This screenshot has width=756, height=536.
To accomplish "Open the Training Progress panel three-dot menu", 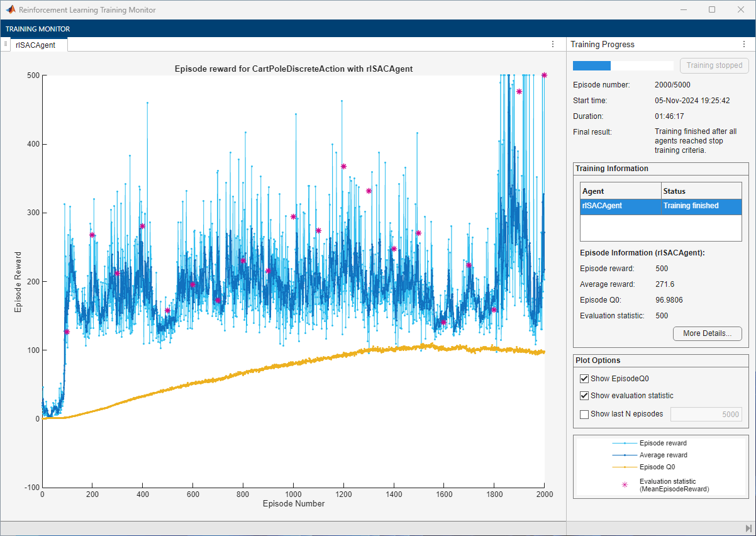I will click(744, 44).
